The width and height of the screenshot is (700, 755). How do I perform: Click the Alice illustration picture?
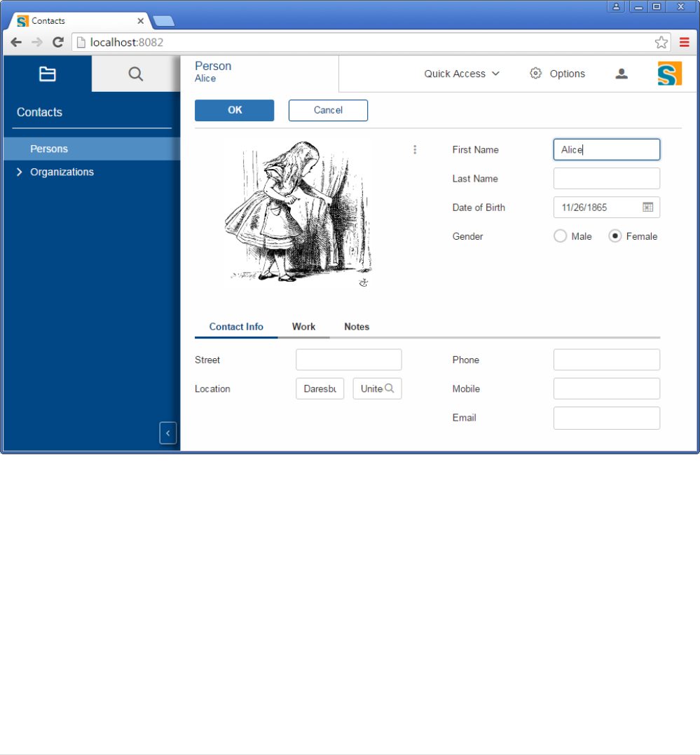click(298, 213)
